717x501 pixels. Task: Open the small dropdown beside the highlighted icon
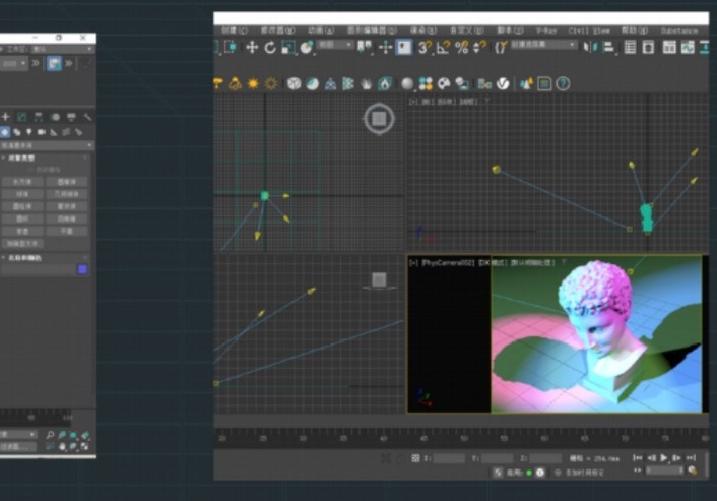point(13,64)
